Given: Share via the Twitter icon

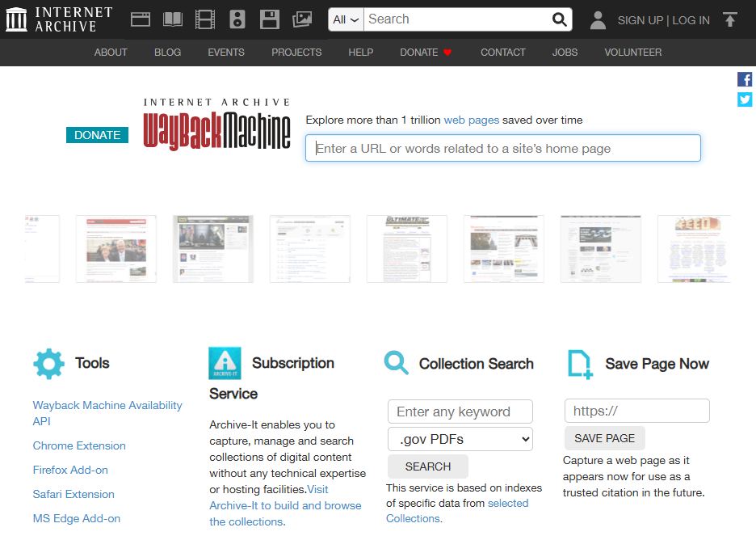Looking at the screenshot, I should point(745,99).
